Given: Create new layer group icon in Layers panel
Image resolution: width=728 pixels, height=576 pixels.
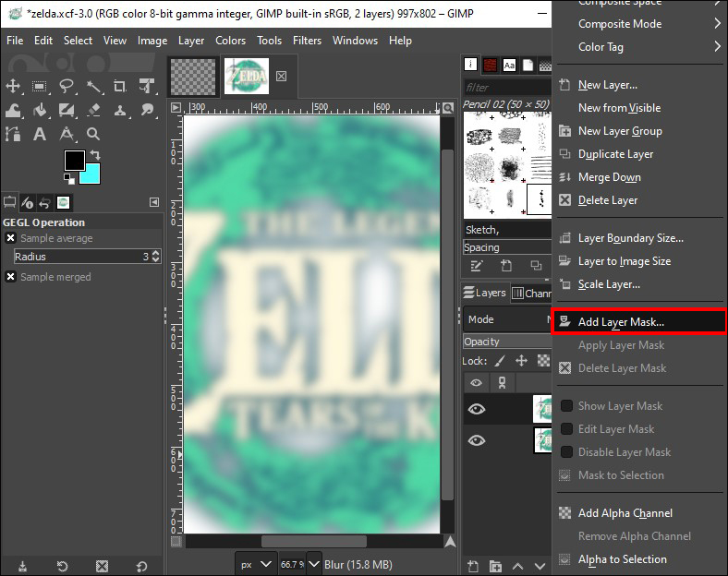Looking at the screenshot, I should coord(495,566).
